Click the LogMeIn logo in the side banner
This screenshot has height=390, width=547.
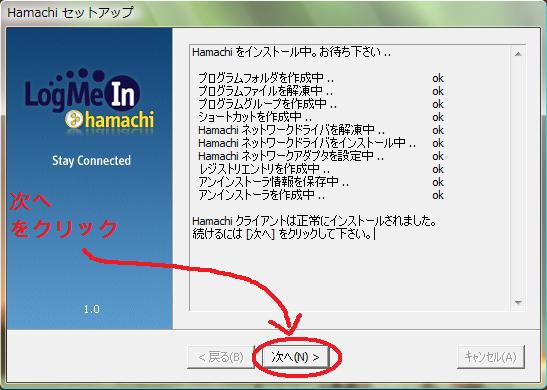pos(83,90)
